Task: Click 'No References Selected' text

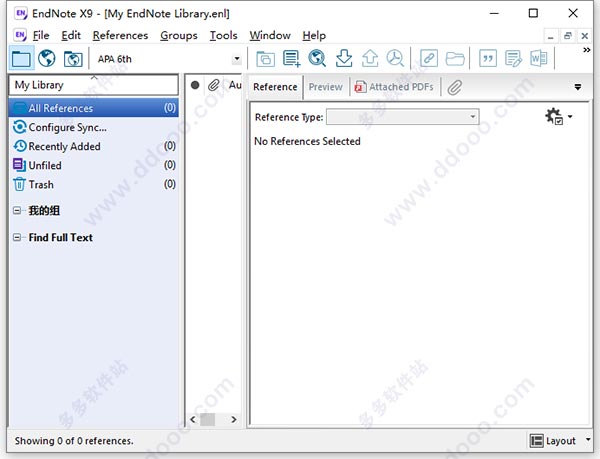Action: [x=307, y=141]
